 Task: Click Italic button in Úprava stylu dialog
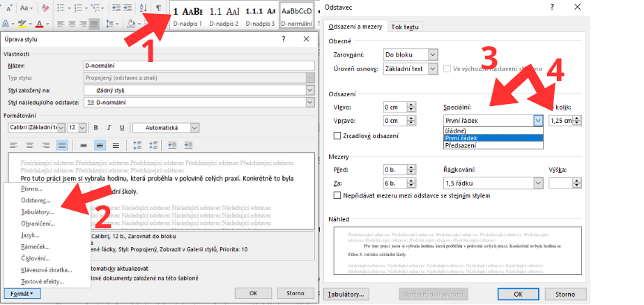click(109, 128)
